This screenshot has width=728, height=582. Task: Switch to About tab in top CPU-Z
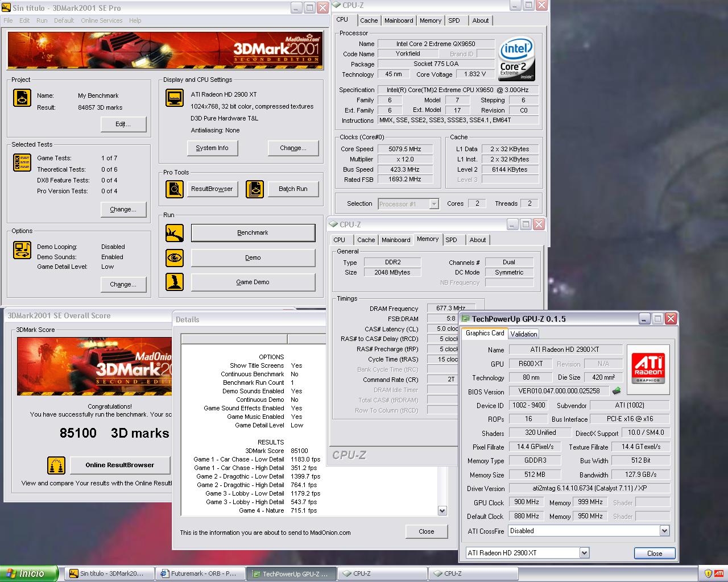point(481,20)
